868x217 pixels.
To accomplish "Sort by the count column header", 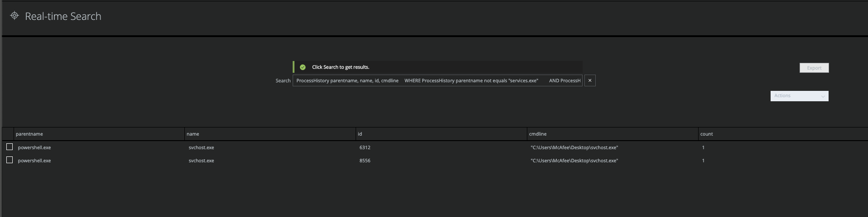I will click(706, 134).
